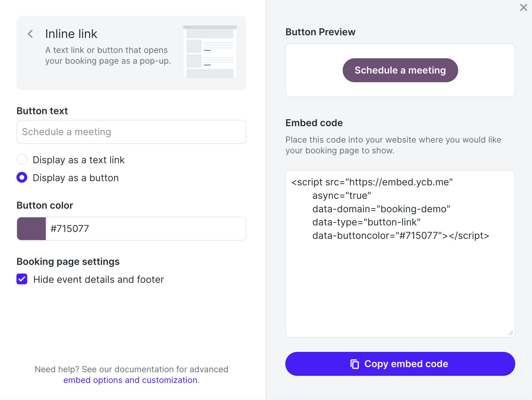Open the embed options and customization link
The image size is (532, 400).
(130, 380)
